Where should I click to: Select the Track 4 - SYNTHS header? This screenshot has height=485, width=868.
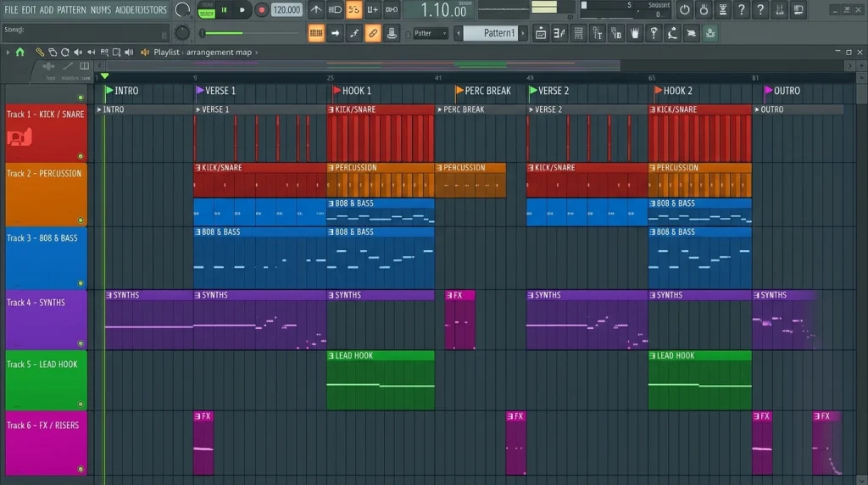coord(47,320)
